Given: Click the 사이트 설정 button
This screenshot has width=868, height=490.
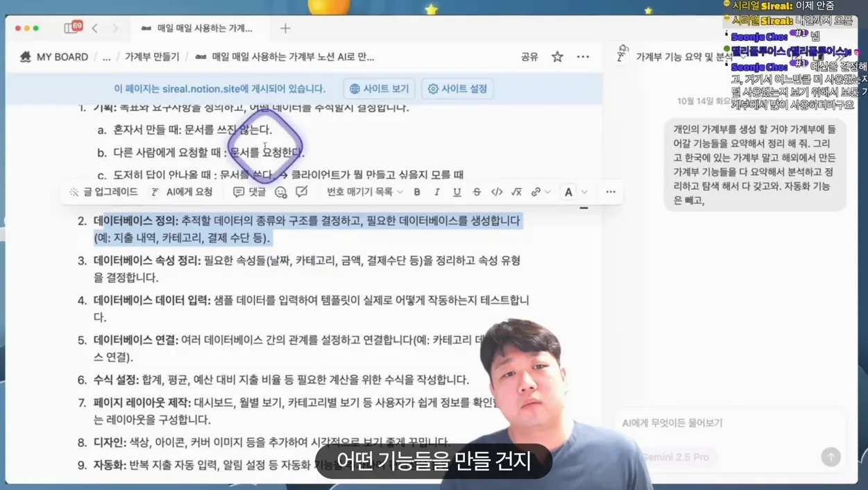Looking at the screenshot, I should [x=457, y=89].
